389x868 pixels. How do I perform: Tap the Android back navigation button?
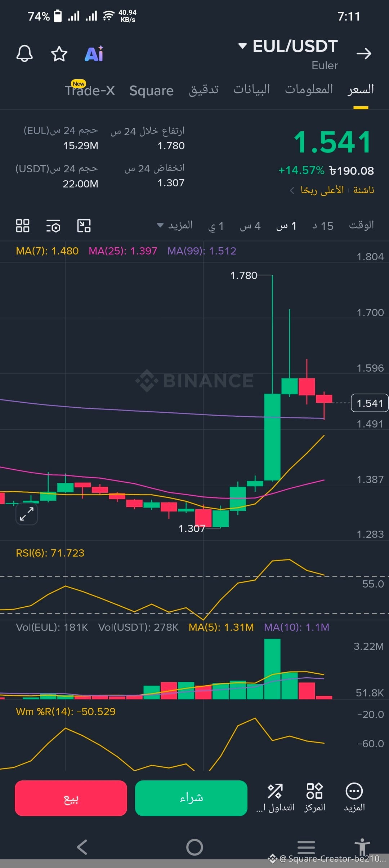(82, 847)
